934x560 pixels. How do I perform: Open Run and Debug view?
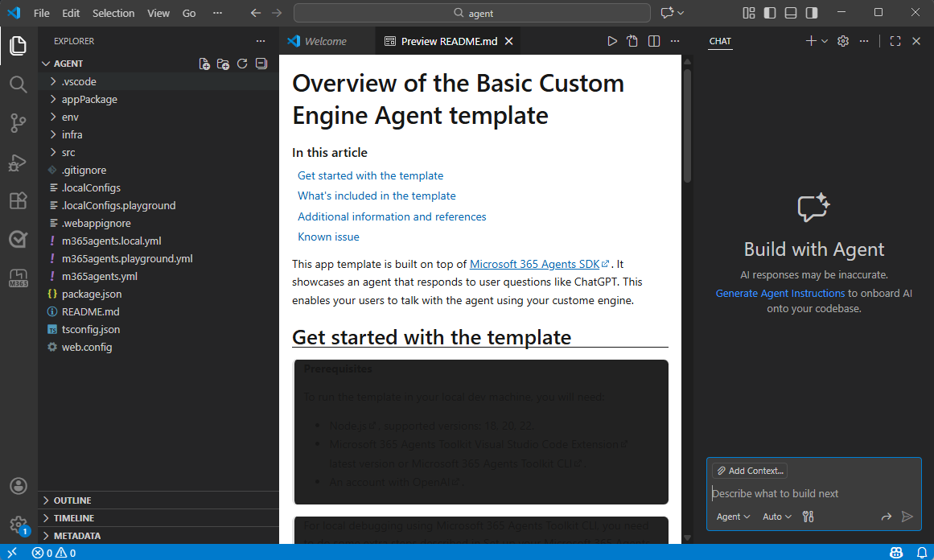(x=18, y=162)
